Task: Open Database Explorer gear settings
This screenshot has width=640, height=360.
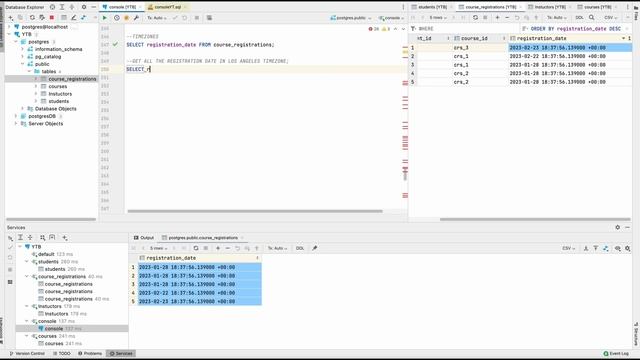Action: point(84,7)
